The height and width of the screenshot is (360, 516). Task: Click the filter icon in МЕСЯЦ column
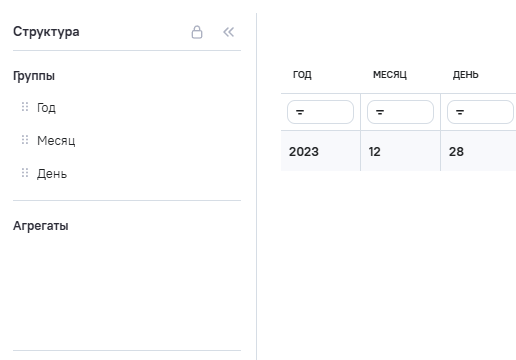(380, 112)
